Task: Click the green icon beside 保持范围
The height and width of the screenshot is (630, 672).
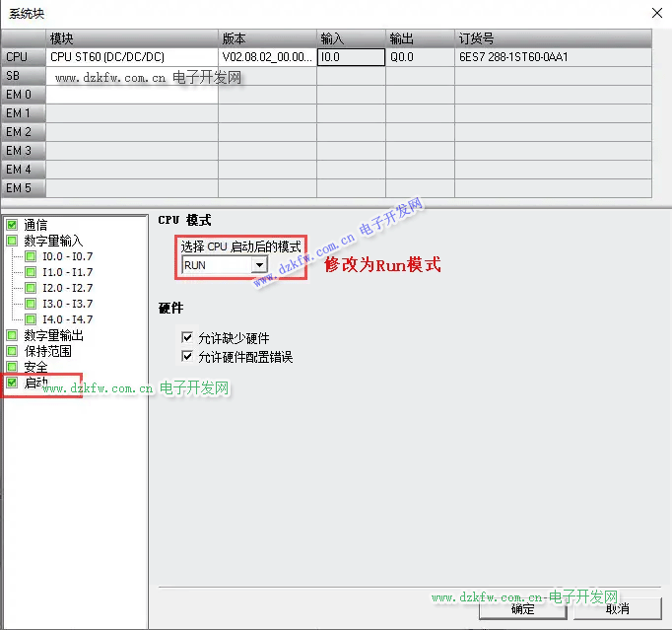Action: (x=12, y=351)
